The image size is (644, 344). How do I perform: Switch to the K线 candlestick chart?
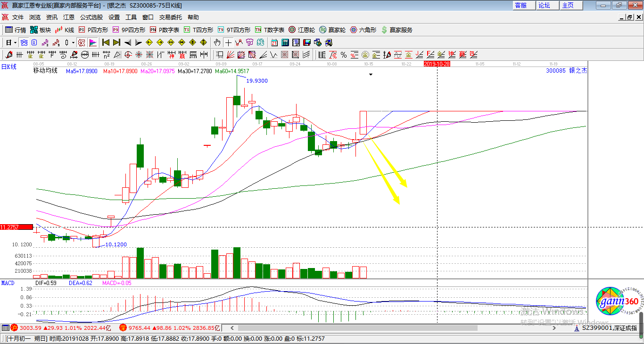[65, 30]
